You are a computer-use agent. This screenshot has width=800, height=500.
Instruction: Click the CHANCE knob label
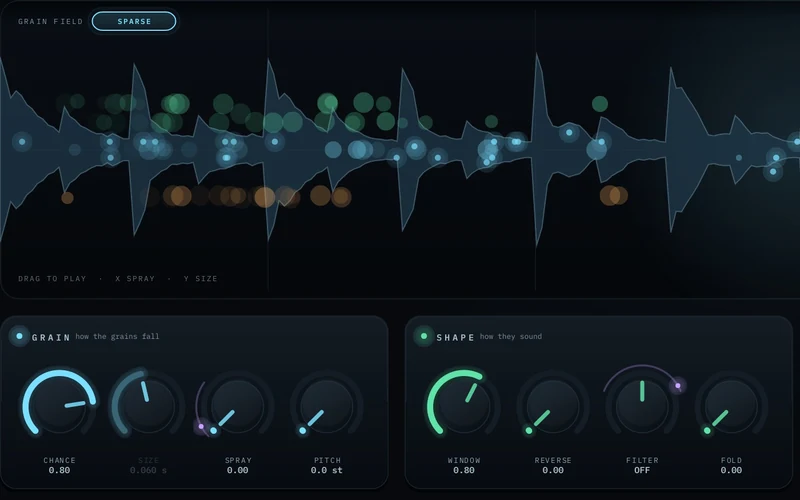pyautogui.click(x=59, y=460)
